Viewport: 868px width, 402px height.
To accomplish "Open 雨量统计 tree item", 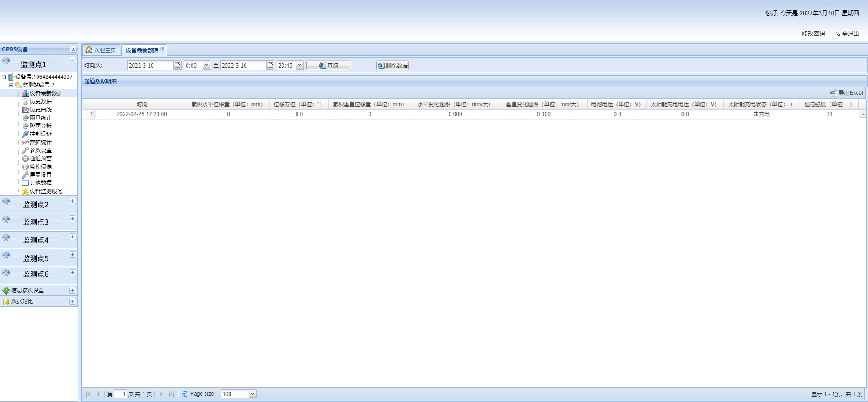I will 41,118.
